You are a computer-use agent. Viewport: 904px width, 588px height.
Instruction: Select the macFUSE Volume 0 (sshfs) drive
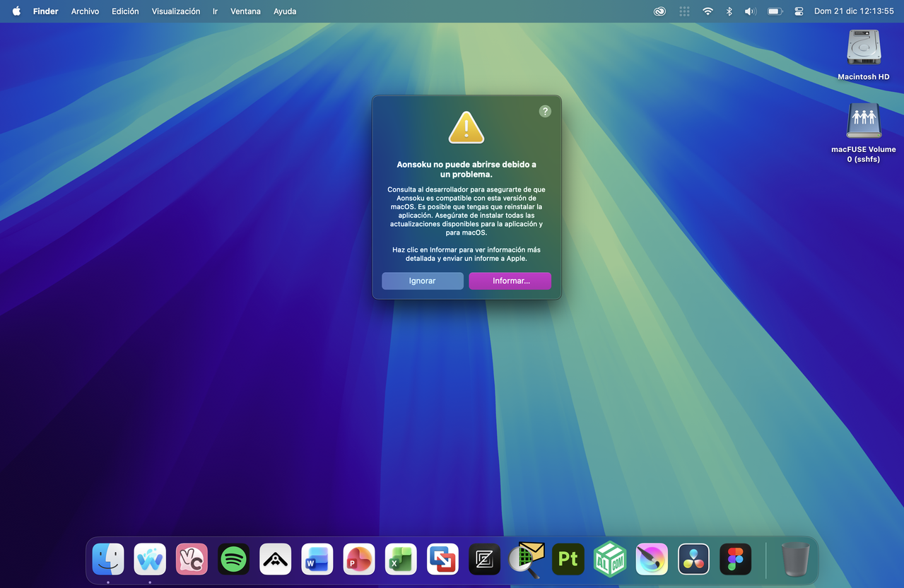[x=864, y=133]
